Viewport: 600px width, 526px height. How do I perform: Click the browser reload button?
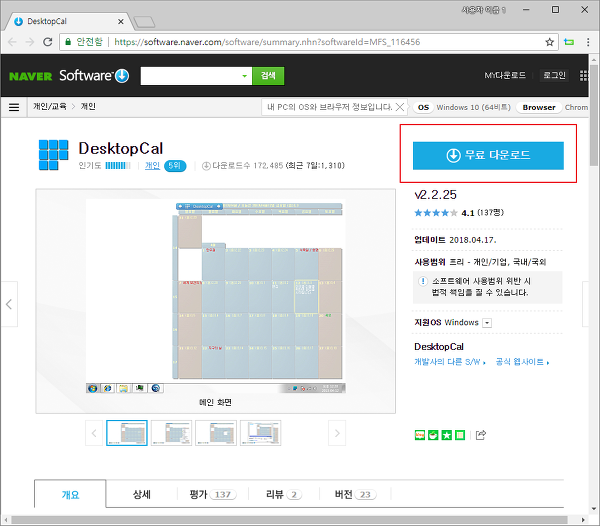pos(47,42)
